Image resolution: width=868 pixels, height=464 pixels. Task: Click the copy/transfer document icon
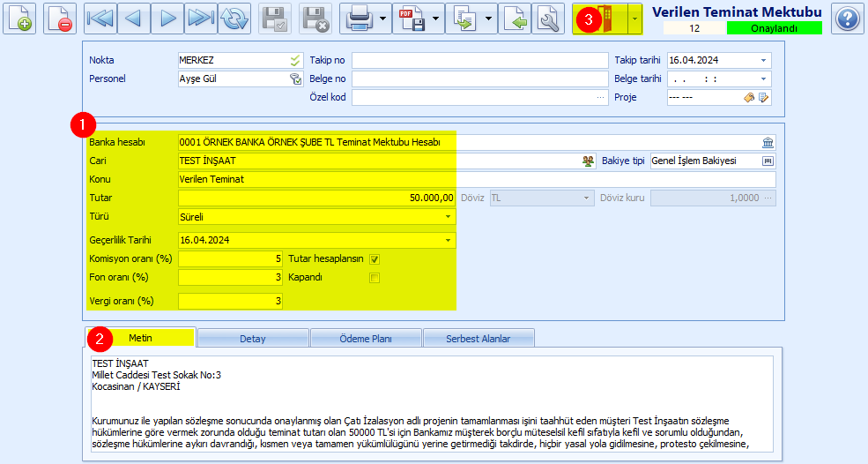pyautogui.click(x=464, y=19)
